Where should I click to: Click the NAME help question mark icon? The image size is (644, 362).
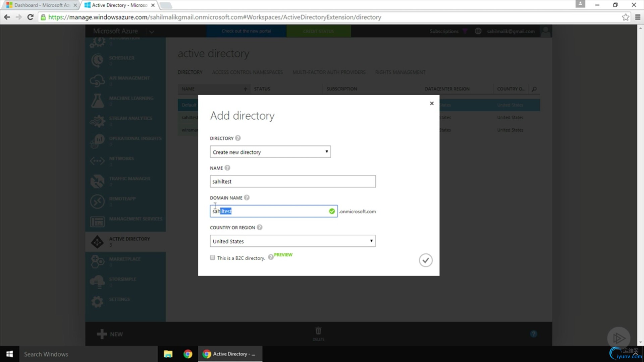point(227,168)
